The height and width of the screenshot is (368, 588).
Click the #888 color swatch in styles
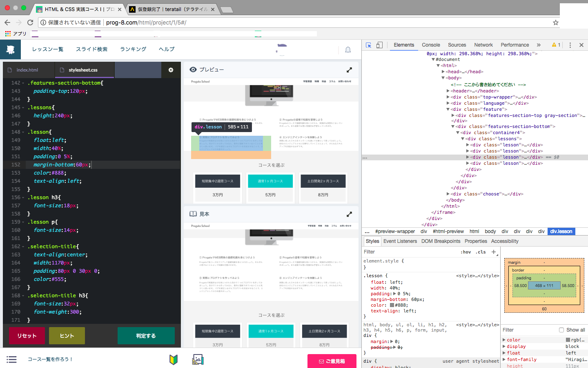[x=392, y=305]
